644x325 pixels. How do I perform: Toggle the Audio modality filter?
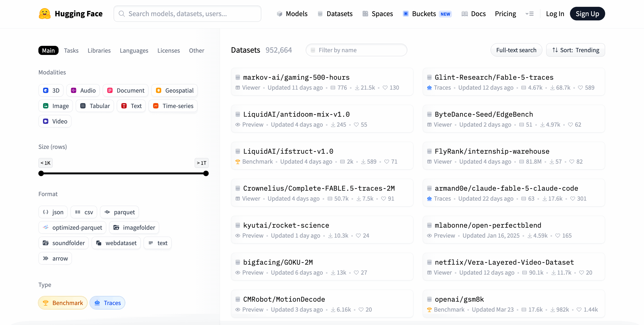pyautogui.click(x=83, y=90)
